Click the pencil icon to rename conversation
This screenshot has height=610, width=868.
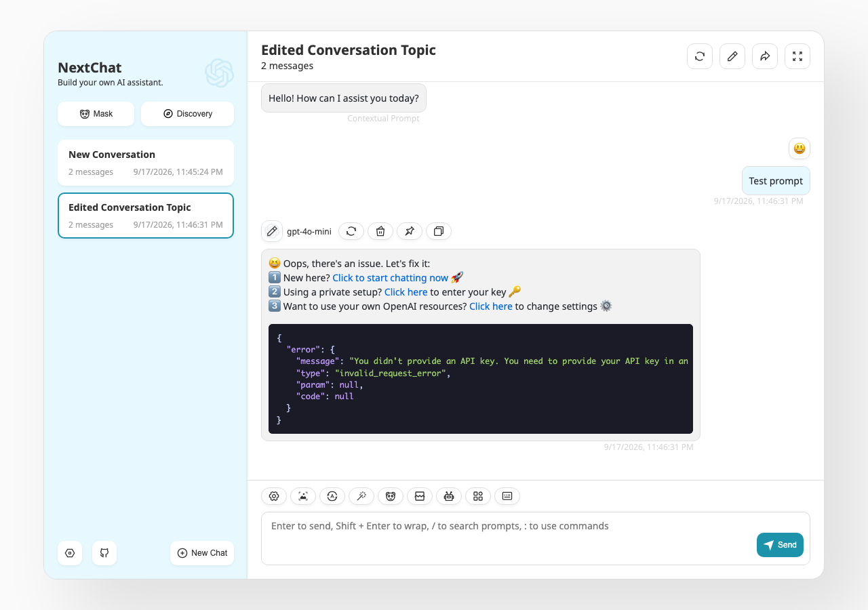pyautogui.click(x=732, y=56)
